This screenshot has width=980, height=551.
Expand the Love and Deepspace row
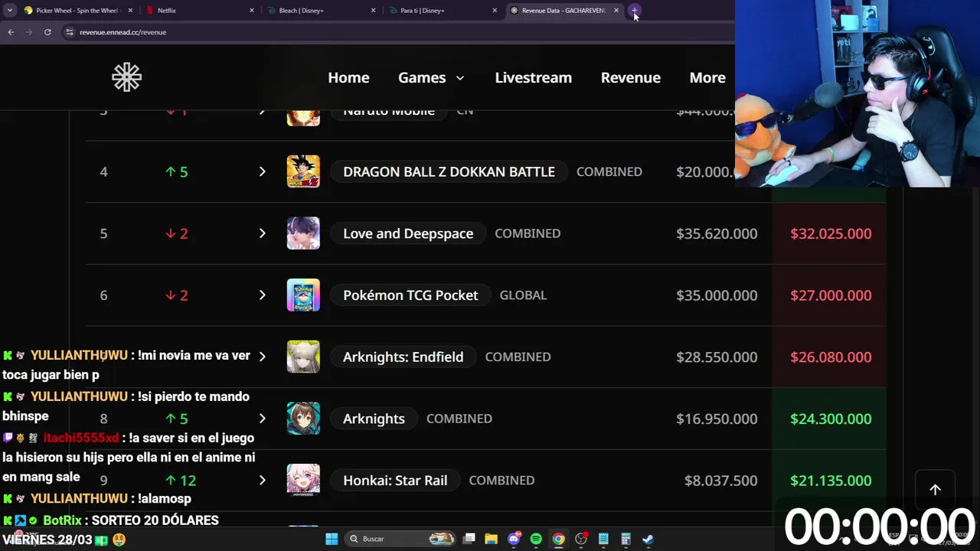(262, 233)
